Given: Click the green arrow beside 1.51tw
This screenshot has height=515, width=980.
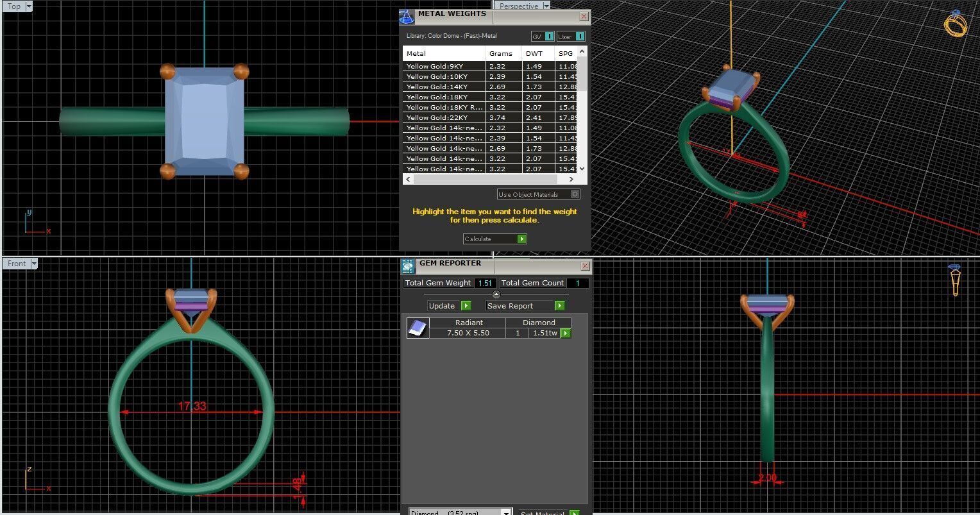Looking at the screenshot, I should coord(565,333).
